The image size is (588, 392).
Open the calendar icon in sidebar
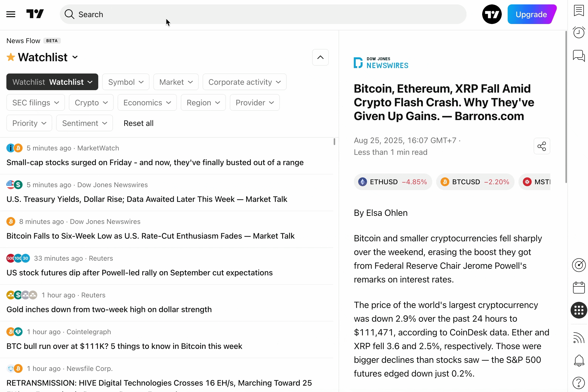click(x=578, y=288)
